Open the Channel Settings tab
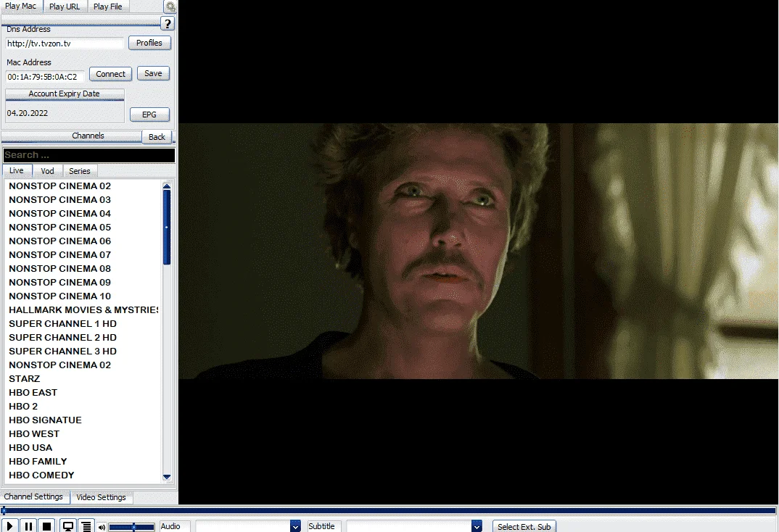 [x=34, y=496]
